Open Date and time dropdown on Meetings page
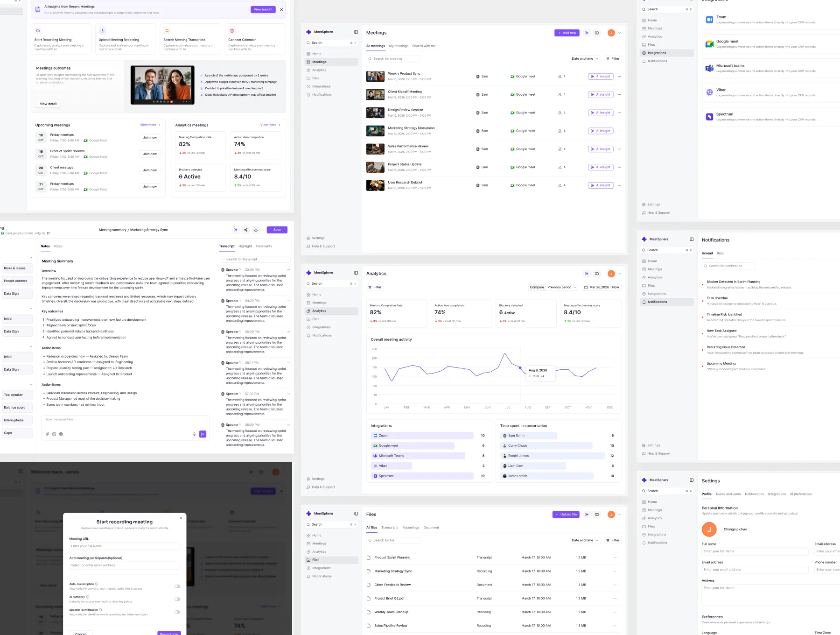 [x=585, y=59]
